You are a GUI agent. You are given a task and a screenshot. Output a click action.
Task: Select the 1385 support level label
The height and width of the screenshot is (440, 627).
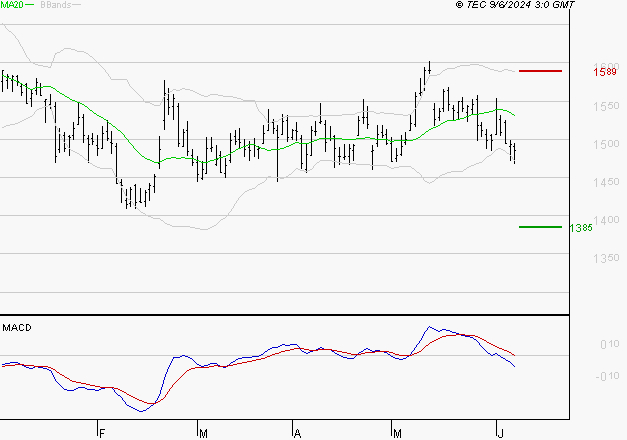tap(581, 228)
